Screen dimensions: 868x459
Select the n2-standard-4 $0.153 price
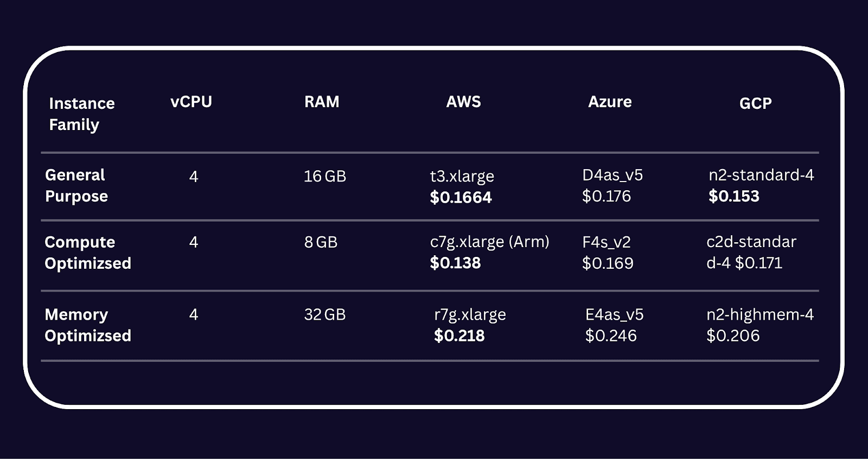click(733, 196)
